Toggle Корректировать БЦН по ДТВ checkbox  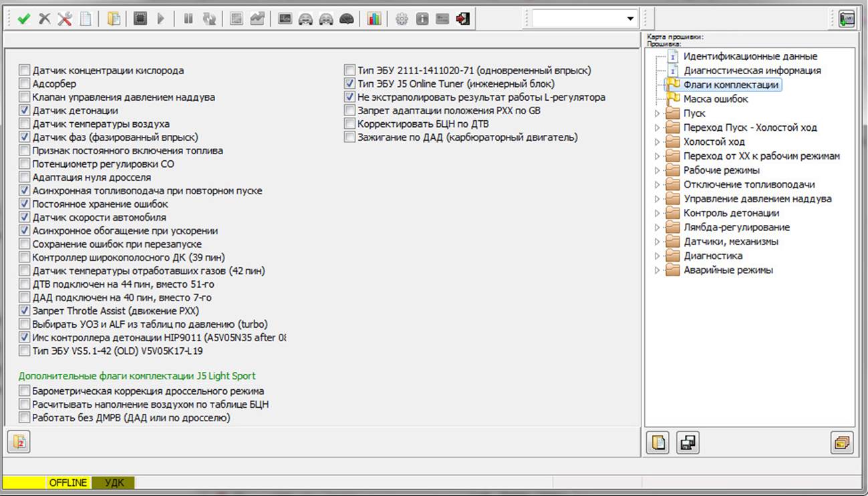tap(349, 124)
